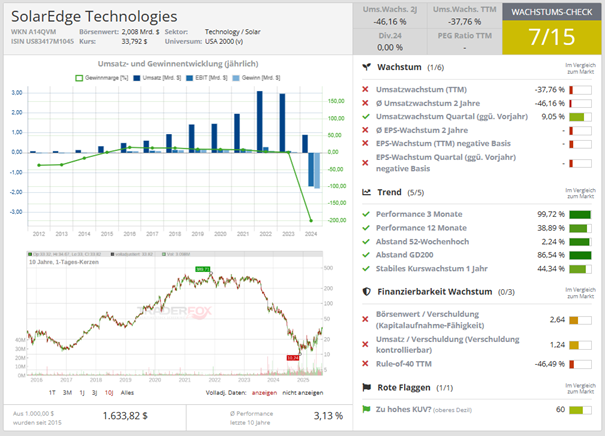Click the Umsatz- und Gewinnentwicklung chart title
This screenshot has width=605, height=436.
point(178,64)
